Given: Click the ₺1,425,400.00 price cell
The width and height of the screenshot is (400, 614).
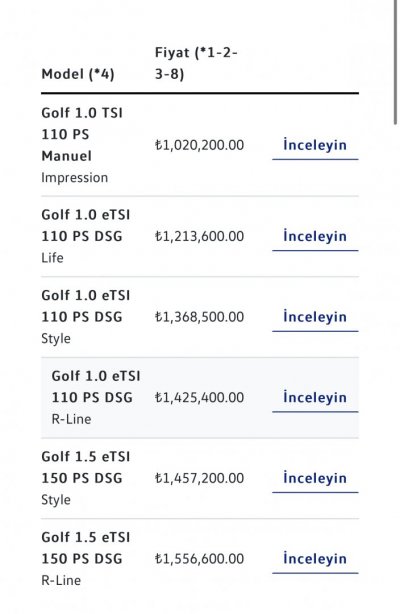Looking at the screenshot, I should tap(199, 398).
